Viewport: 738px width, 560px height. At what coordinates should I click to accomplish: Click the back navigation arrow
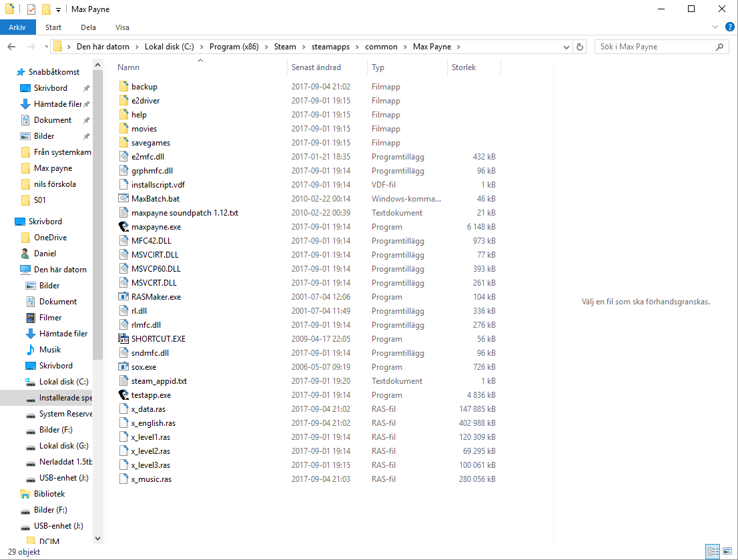point(12,47)
